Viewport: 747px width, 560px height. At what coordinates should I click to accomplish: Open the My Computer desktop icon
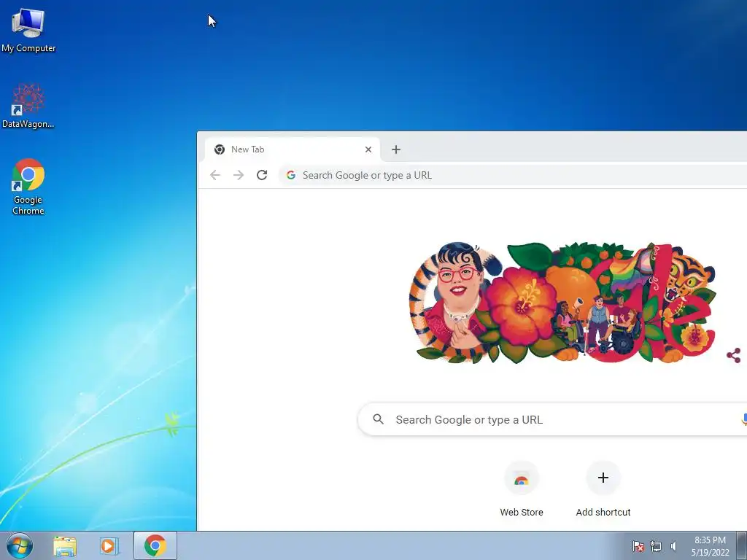tap(28, 30)
